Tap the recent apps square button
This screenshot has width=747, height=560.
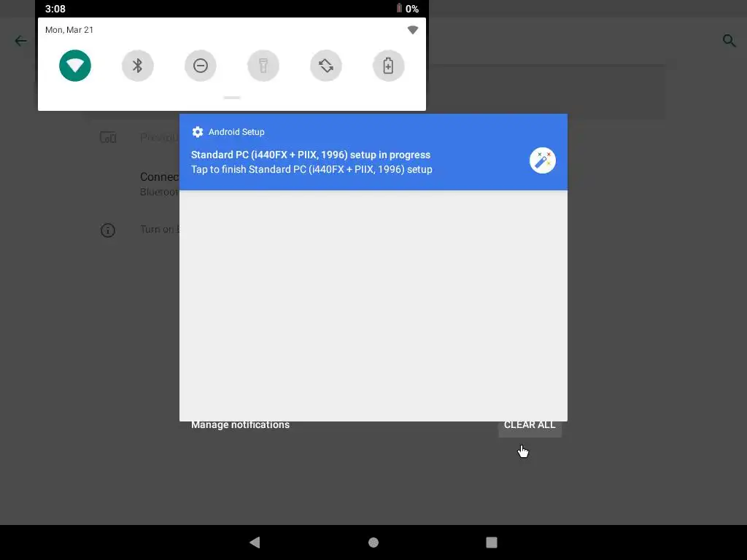coord(492,542)
